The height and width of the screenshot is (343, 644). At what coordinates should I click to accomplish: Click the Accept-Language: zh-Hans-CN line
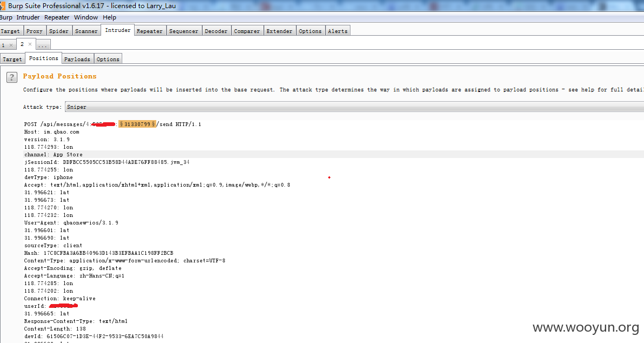pyautogui.click(x=74, y=275)
